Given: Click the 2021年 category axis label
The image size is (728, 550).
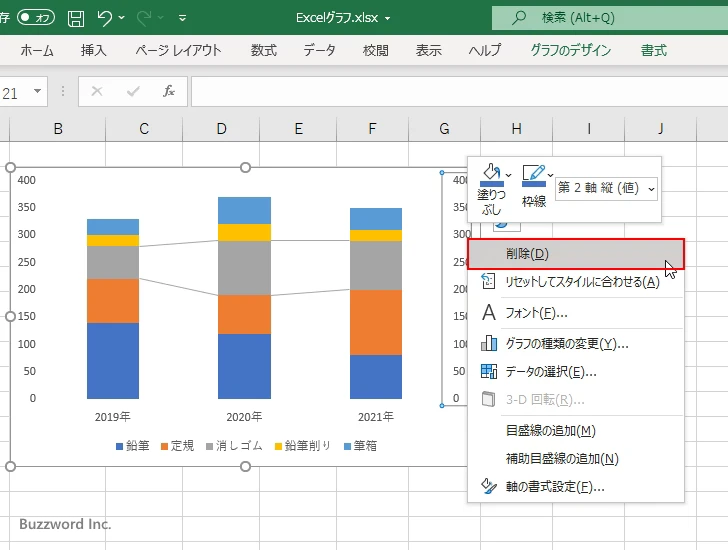Looking at the screenshot, I should 376,417.
